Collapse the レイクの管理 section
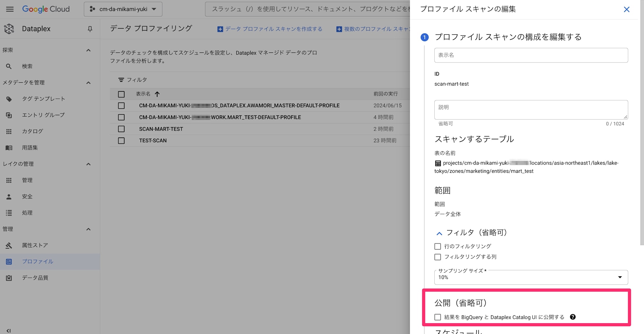The width and height of the screenshot is (644, 334). (x=89, y=164)
